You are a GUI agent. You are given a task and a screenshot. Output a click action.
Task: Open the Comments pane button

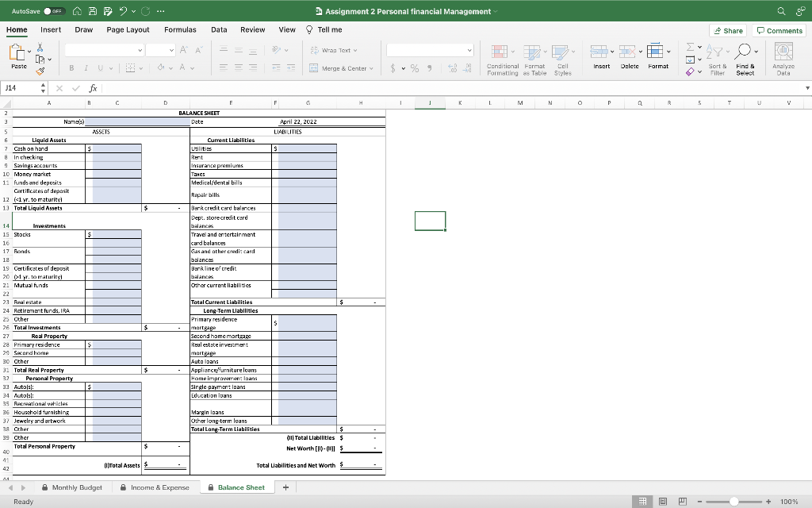(779, 31)
